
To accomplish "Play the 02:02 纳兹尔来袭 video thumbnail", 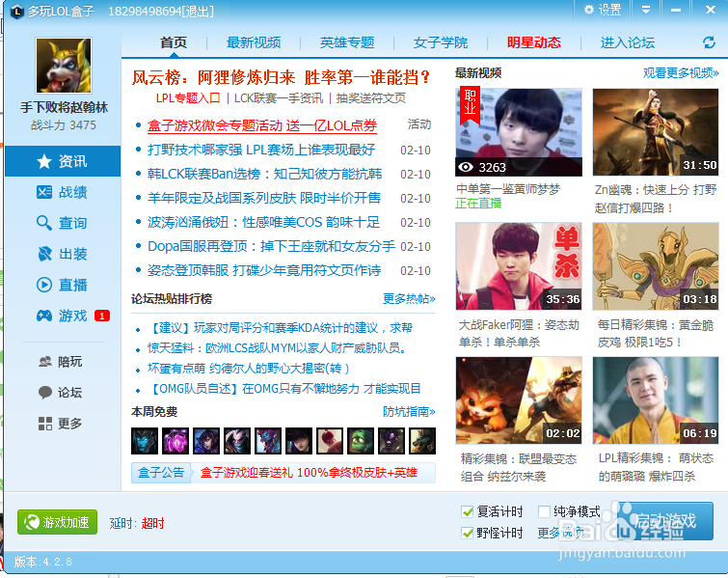I will tap(519, 400).
